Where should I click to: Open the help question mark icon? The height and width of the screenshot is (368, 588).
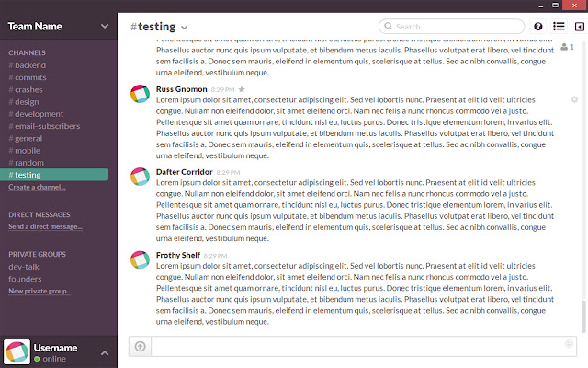pos(537,27)
